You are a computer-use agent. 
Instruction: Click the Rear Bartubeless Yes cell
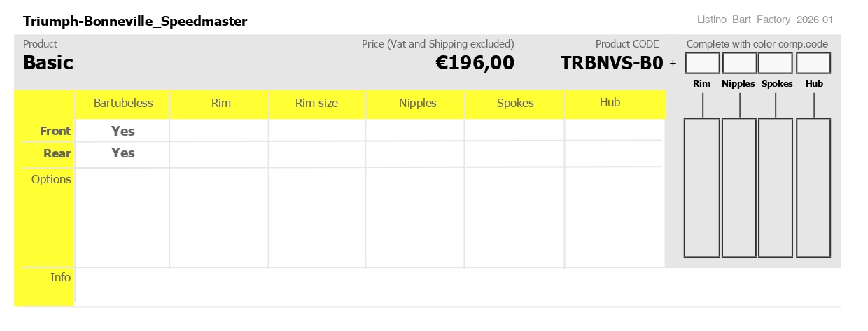(123, 153)
